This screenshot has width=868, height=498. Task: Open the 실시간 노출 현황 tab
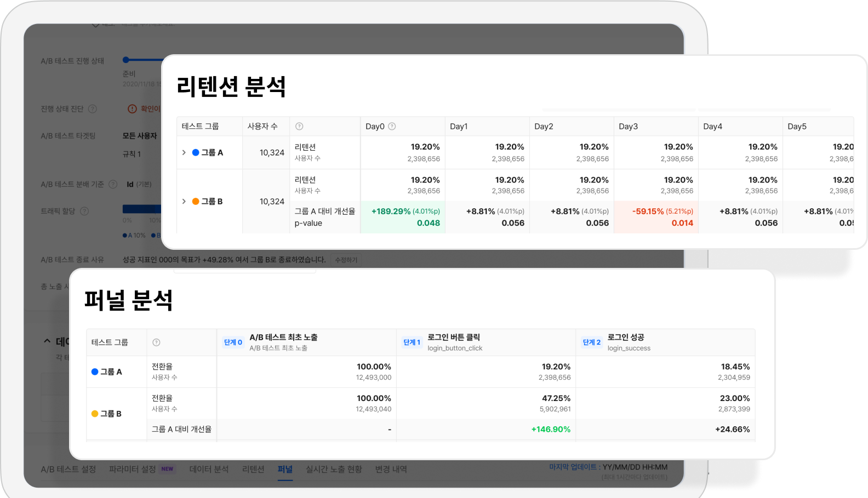click(334, 470)
